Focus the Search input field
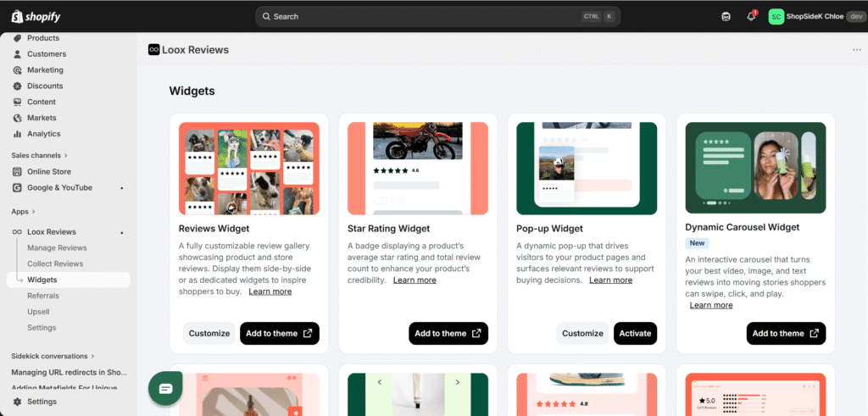The width and height of the screenshot is (868, 416). pos(437,17)
